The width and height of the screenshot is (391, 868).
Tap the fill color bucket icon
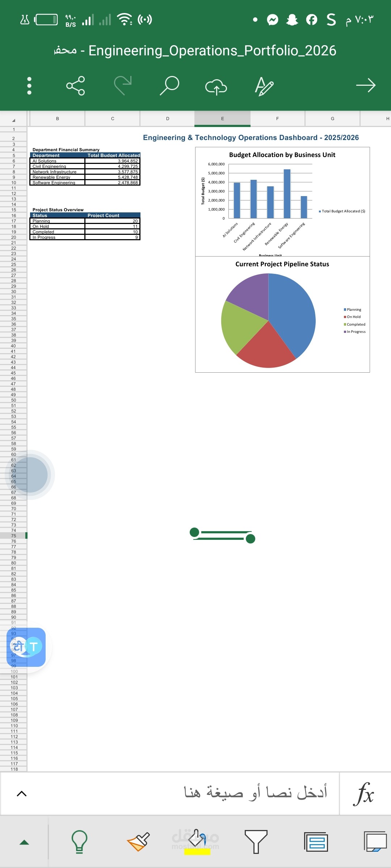(x=197, y=842)
